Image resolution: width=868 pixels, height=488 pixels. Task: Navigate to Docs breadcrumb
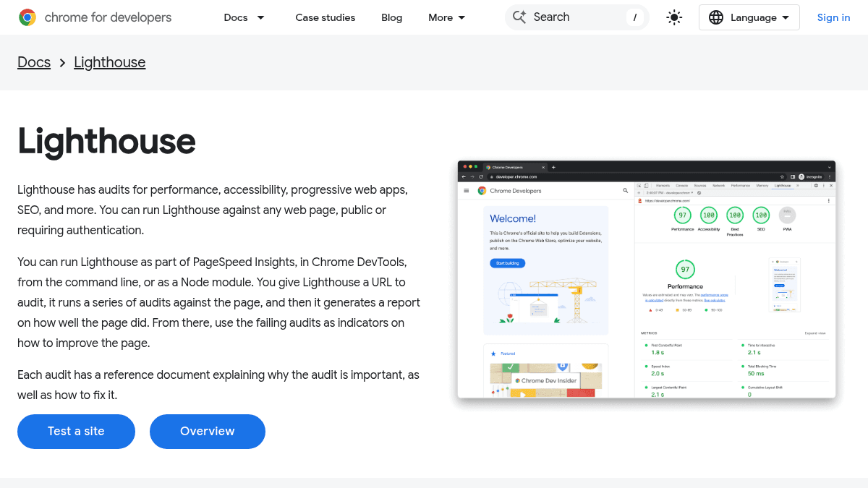coord(34,62)
